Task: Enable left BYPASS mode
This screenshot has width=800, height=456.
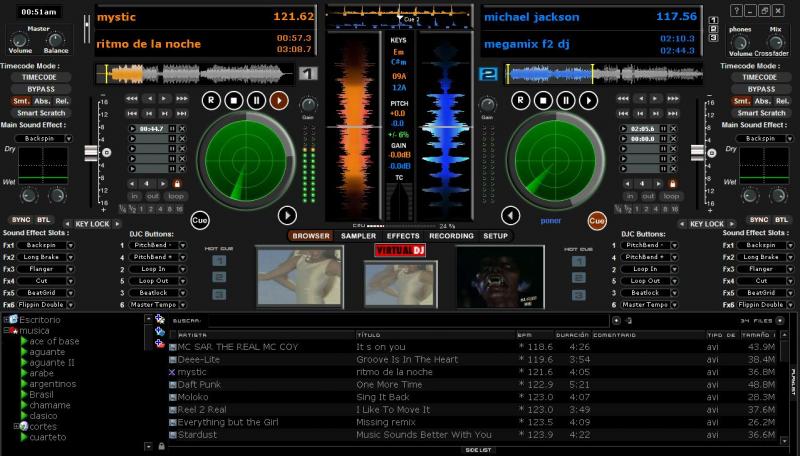Action: 40,89
